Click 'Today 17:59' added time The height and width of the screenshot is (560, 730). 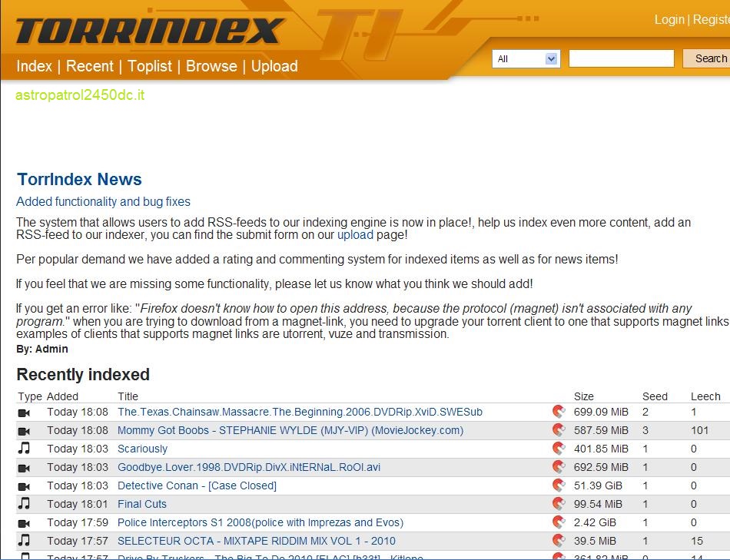[x=78, y=522]
